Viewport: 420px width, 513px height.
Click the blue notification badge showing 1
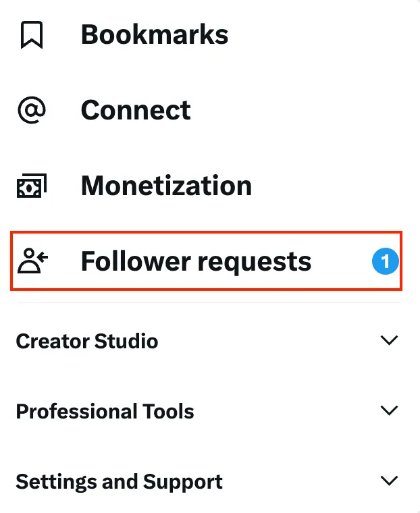385,261
